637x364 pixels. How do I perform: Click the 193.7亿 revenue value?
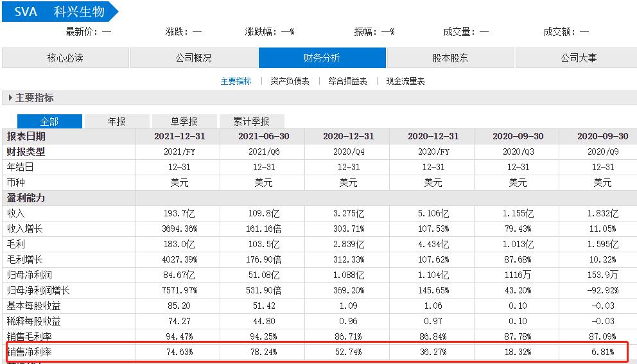tap(180, 213)
